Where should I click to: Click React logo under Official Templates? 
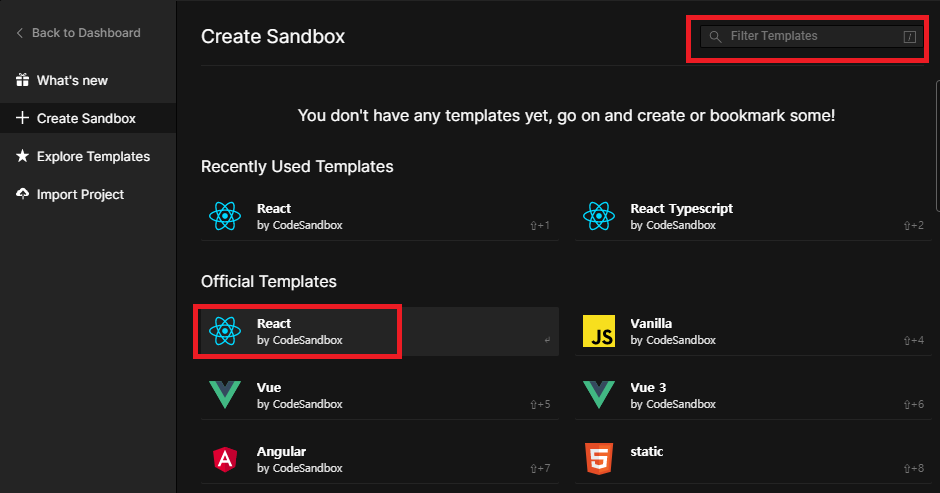click(225, 331)
